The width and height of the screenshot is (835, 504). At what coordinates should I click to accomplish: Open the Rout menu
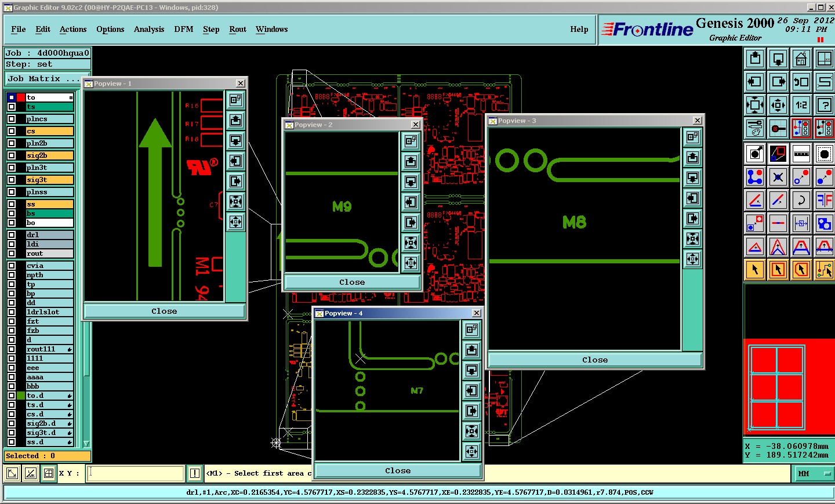coord(238,29)
